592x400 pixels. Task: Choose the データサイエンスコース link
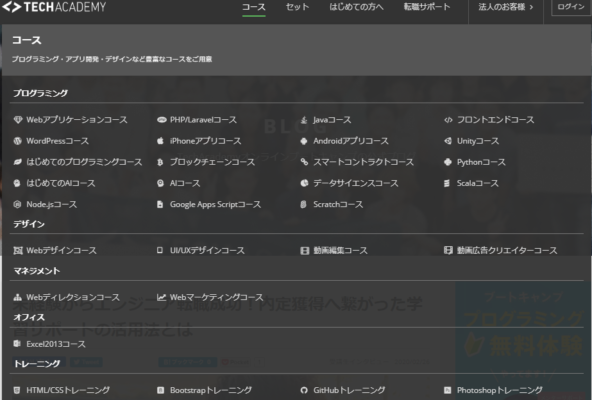tap(356, 183)
